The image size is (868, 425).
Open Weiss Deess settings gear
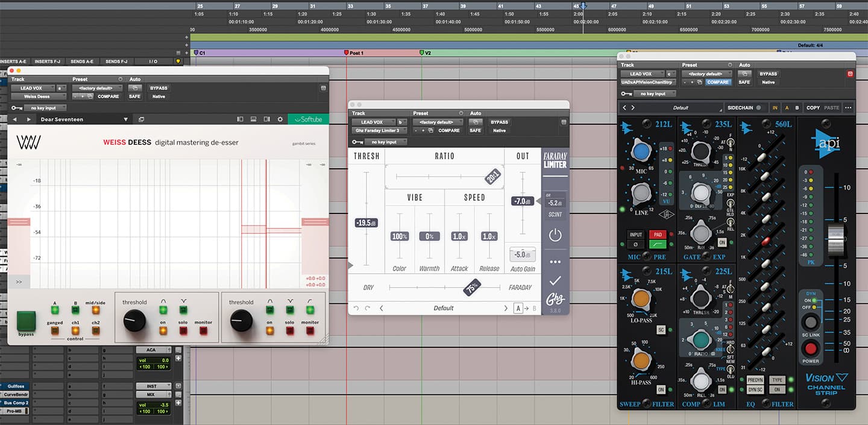tap(280, 119)
